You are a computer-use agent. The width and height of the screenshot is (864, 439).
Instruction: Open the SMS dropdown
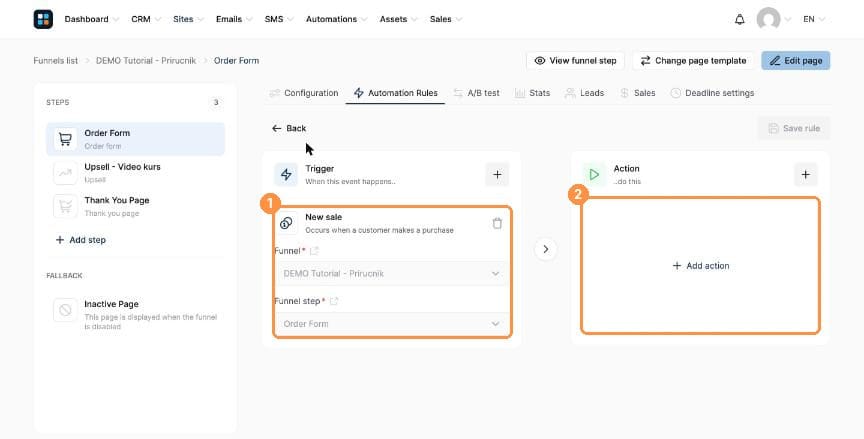click(x=279, y=19)
